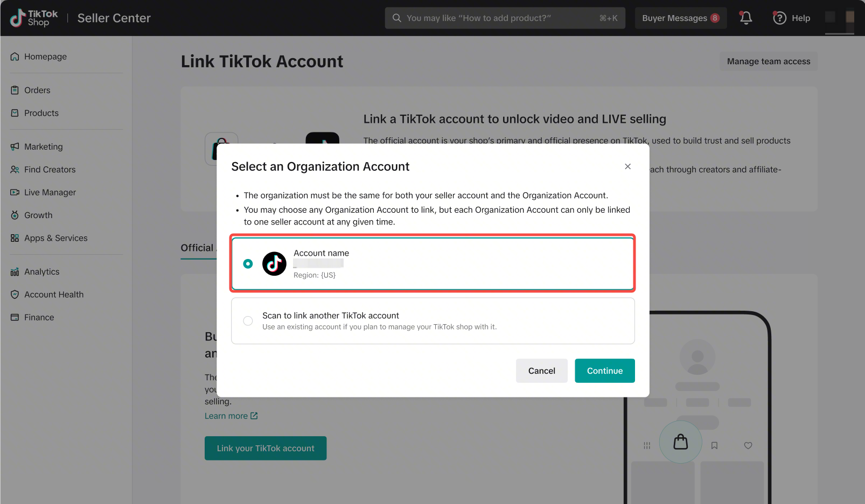Click Link your TikTok account button

[266, 448]
